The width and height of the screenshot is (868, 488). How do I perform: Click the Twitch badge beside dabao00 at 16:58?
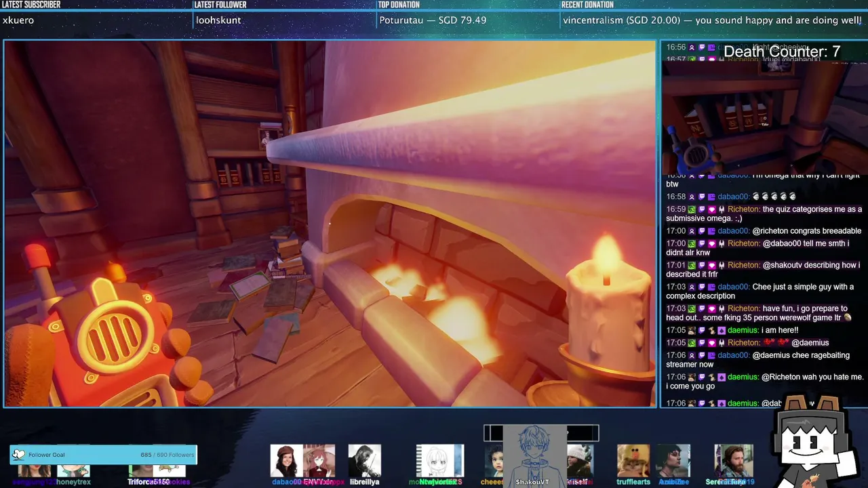(702, 197)
